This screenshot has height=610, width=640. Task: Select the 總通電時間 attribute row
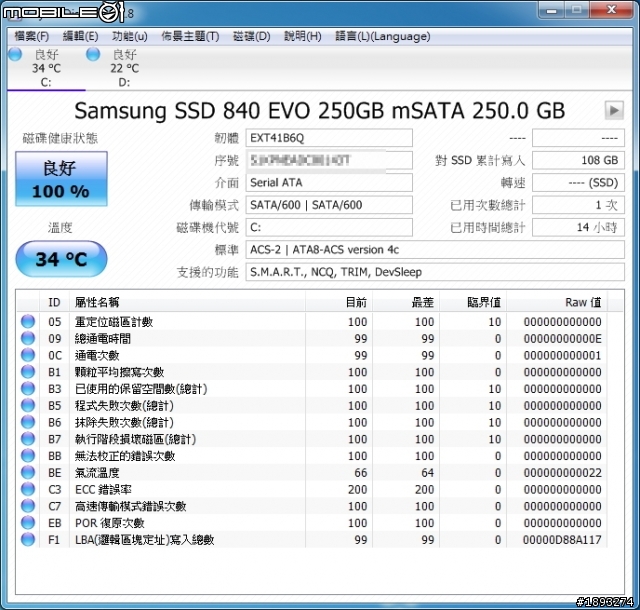(312, 338)
